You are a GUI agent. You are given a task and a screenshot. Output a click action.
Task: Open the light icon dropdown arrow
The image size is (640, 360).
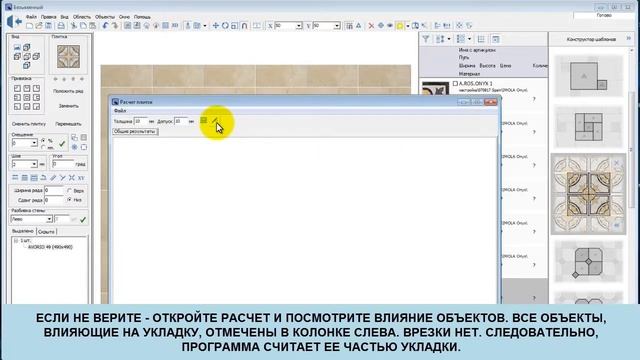[407, 26]
